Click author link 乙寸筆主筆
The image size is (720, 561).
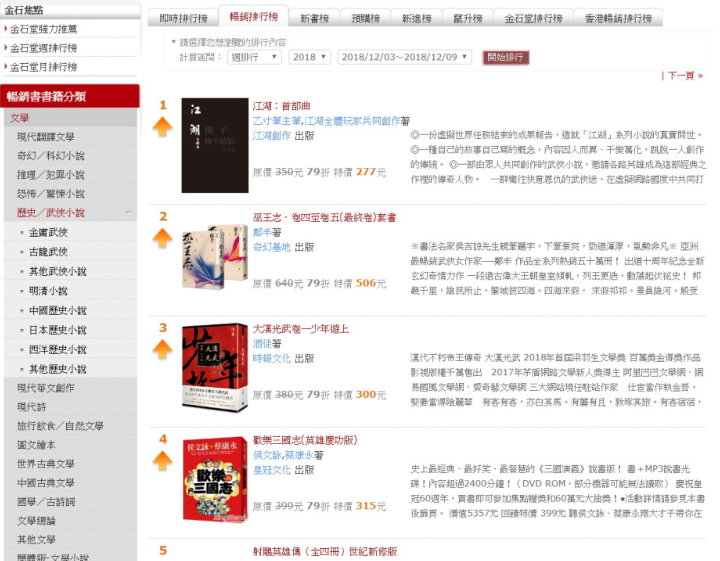pyautogui.click(x=277, y=121)
